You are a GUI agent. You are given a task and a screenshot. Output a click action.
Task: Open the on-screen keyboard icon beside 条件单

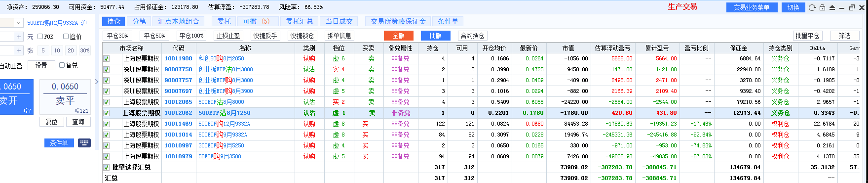(x=84, y=142)
